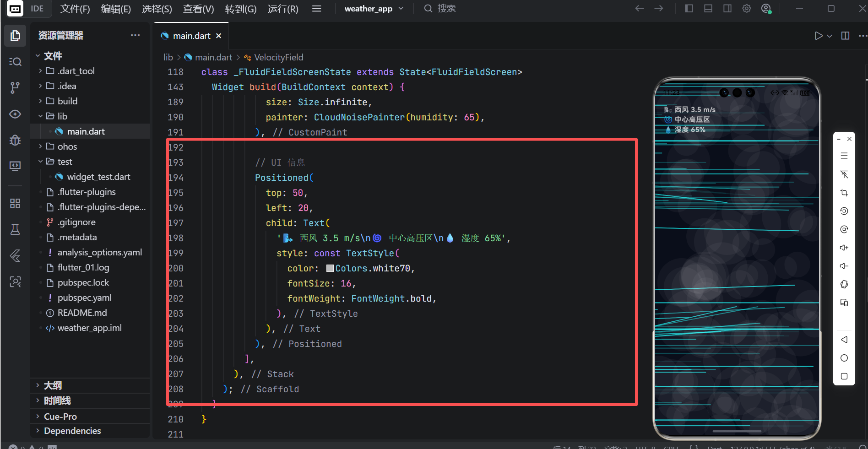Image resolution: width=868 pixels, height=449 pixels.
Task: Click the emulator screenshot crop icon
Action: click(844, 193)
